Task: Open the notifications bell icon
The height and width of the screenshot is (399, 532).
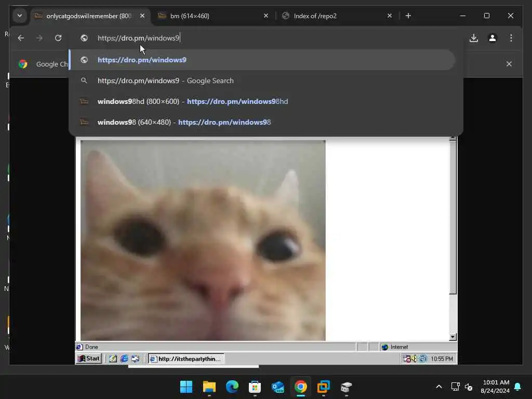Action: point(517,387)
